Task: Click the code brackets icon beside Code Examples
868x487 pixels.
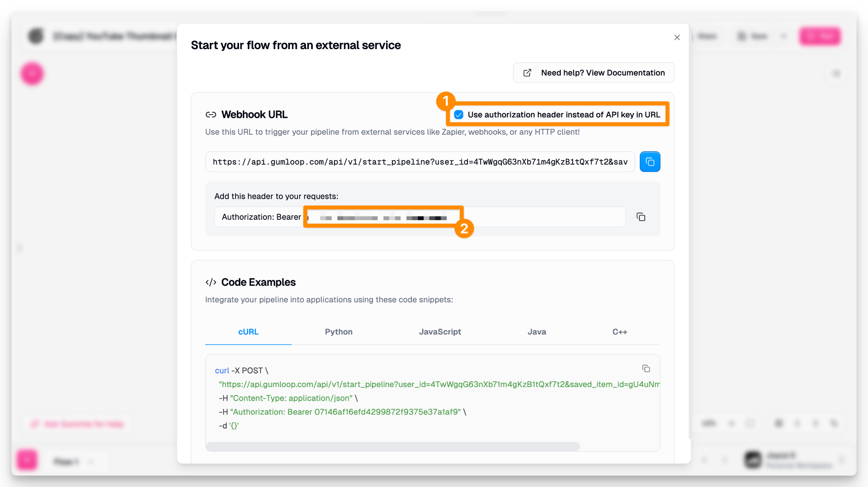Action: pos(211,282)
